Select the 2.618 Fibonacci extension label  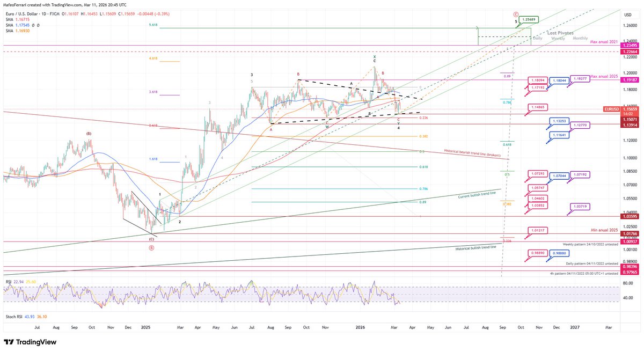(x=152, y=125)
